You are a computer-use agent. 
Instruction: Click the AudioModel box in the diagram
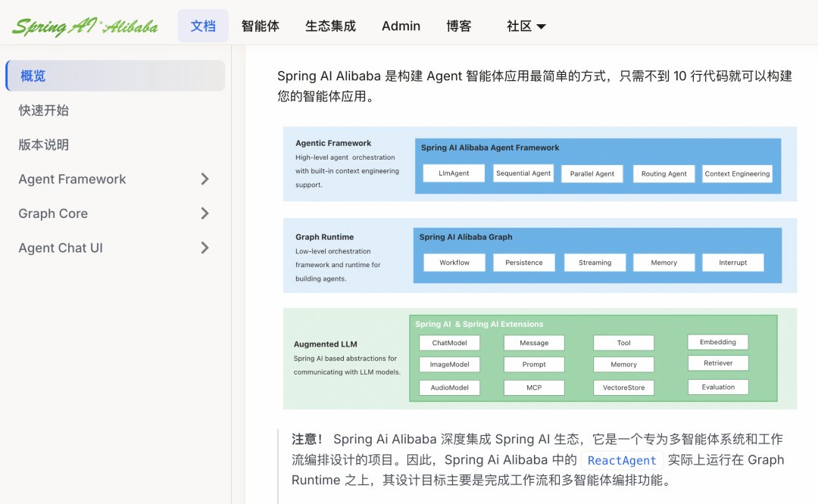[450, 387]
